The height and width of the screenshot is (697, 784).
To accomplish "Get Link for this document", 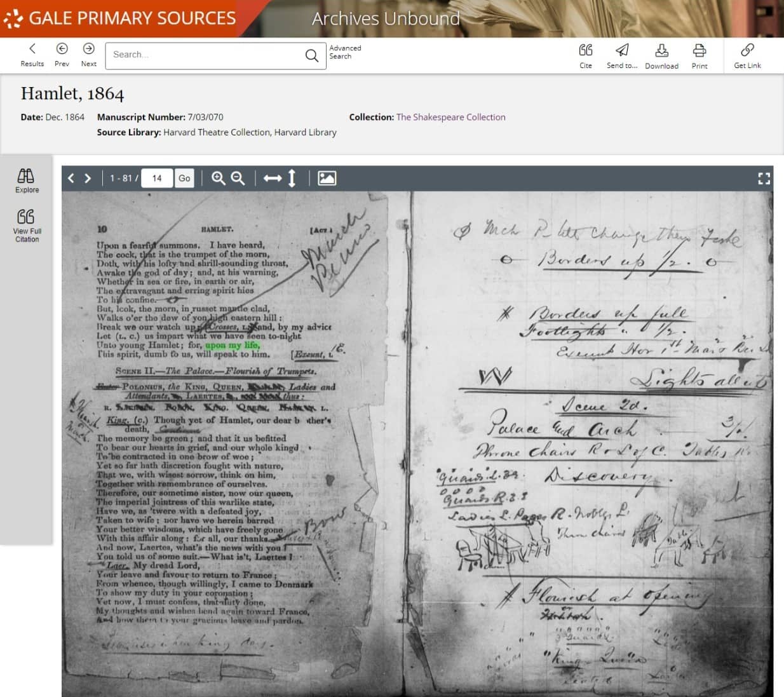I will pyautogui.click(x=747, y=55).
